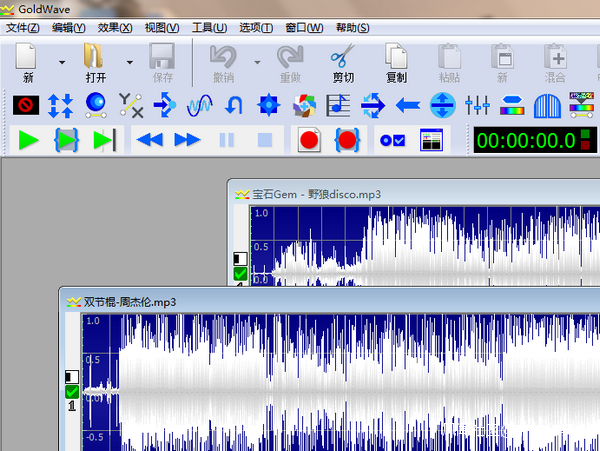Expand the dropdown arrow next to Undo (撤销)
This screenshot has width=600, height=451.
coord(256,62)
